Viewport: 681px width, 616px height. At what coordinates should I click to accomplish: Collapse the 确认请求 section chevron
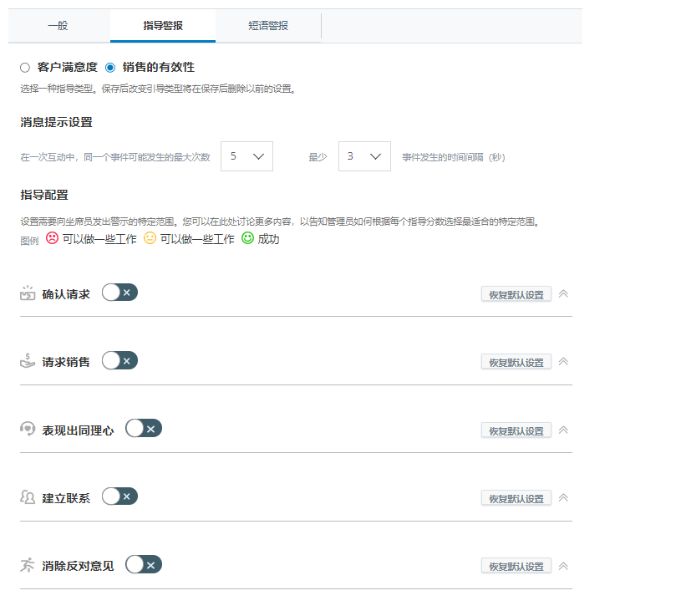(563, 293)
